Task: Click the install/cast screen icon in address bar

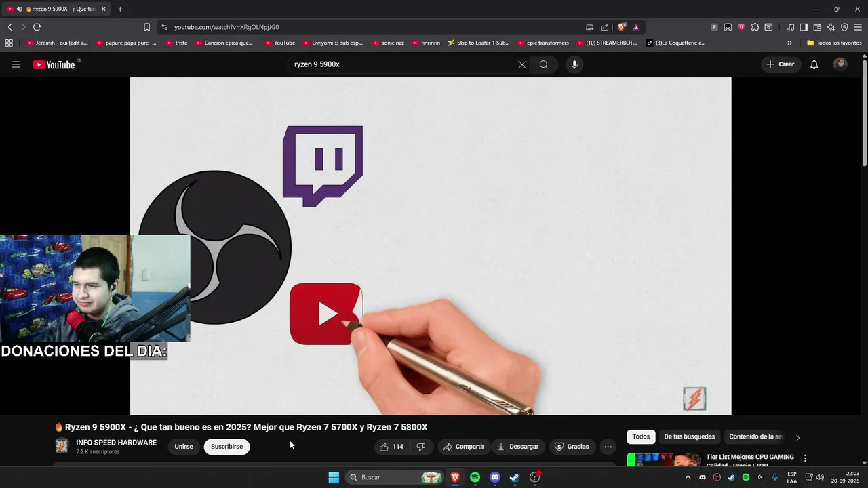Action: pyautogui.click(x=589, y=27)
